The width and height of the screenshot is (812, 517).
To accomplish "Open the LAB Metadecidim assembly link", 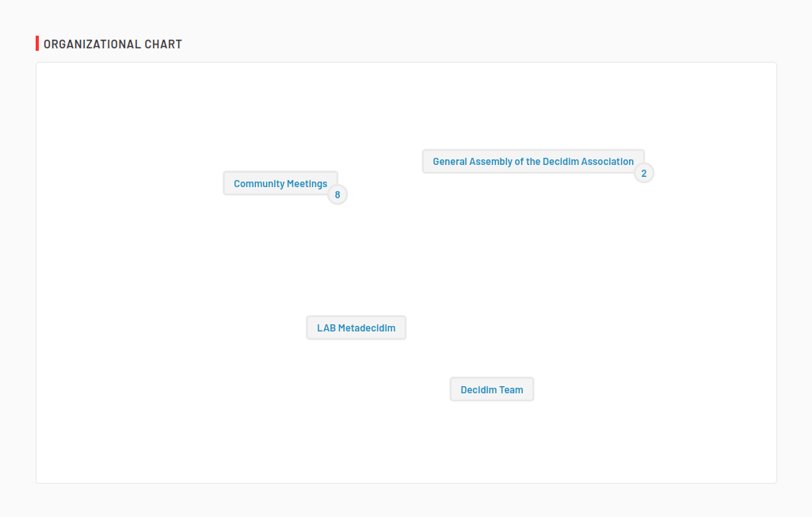I will coord(356,328).
